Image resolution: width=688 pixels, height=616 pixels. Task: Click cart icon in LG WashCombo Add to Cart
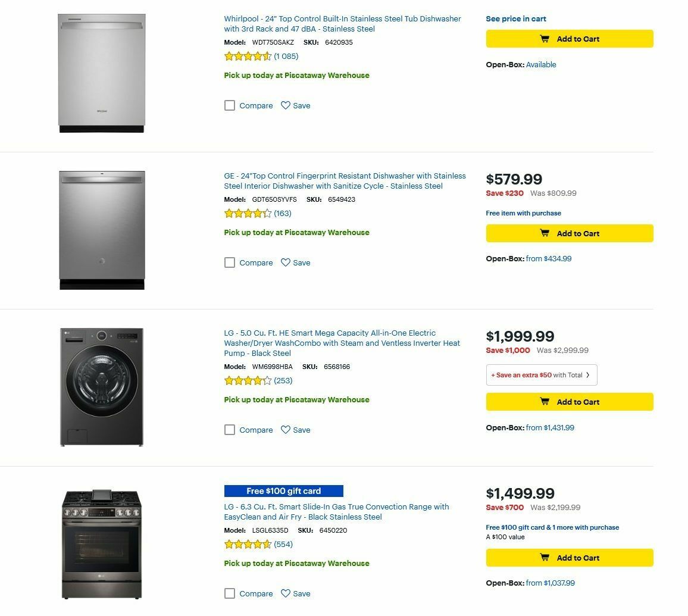545,402
